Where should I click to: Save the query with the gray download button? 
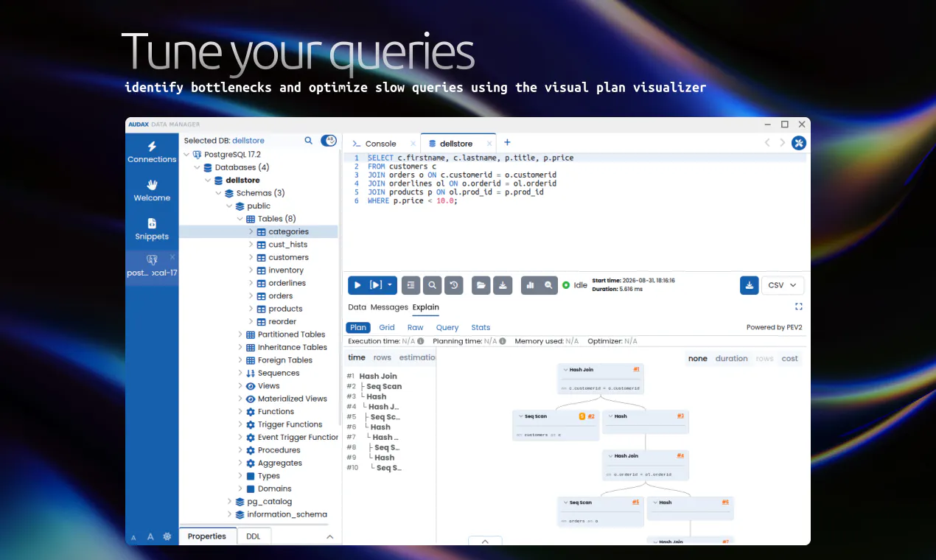(503, 285)
